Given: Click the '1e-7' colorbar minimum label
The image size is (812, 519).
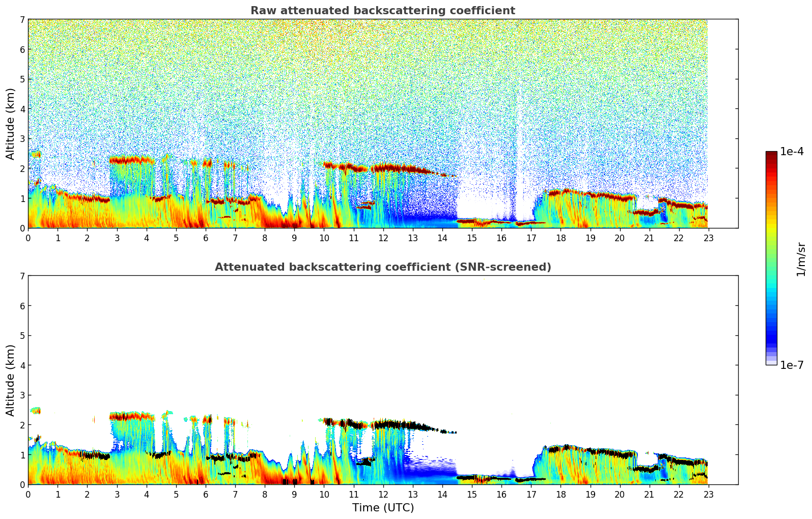Looking at the screenshot, I should click(x=792, y=365).
